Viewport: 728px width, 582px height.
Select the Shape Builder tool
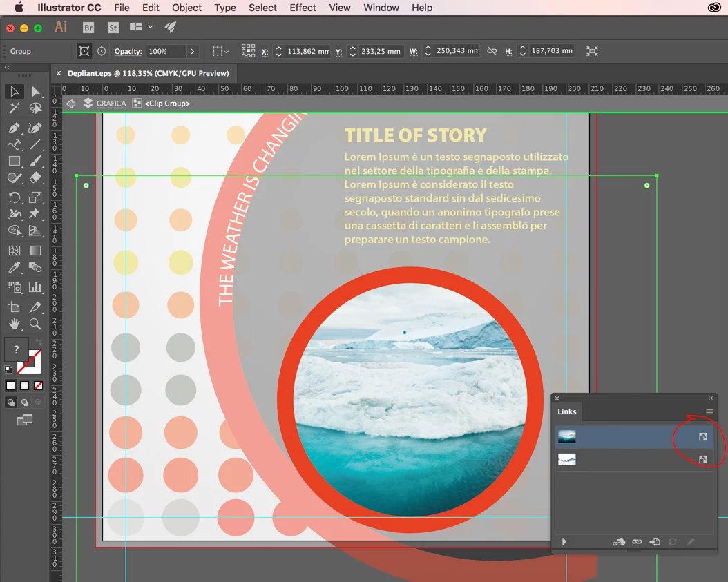[15, 230]
